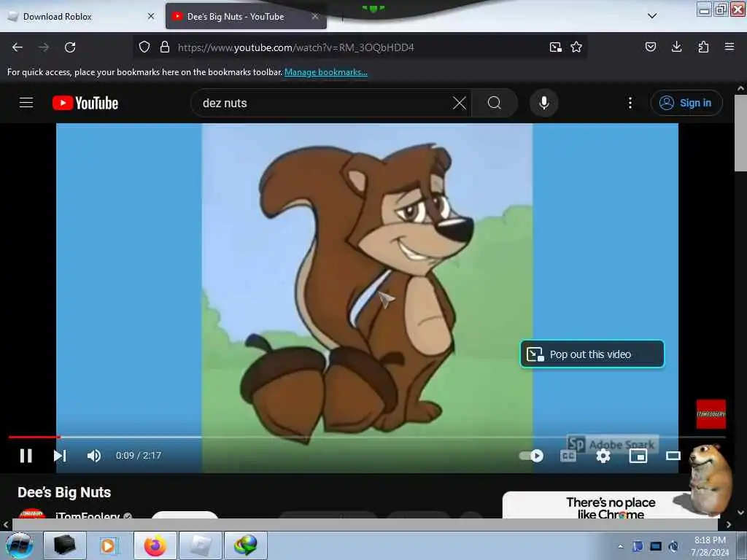Switch to the Download Roblox tab

pos(80,16)
